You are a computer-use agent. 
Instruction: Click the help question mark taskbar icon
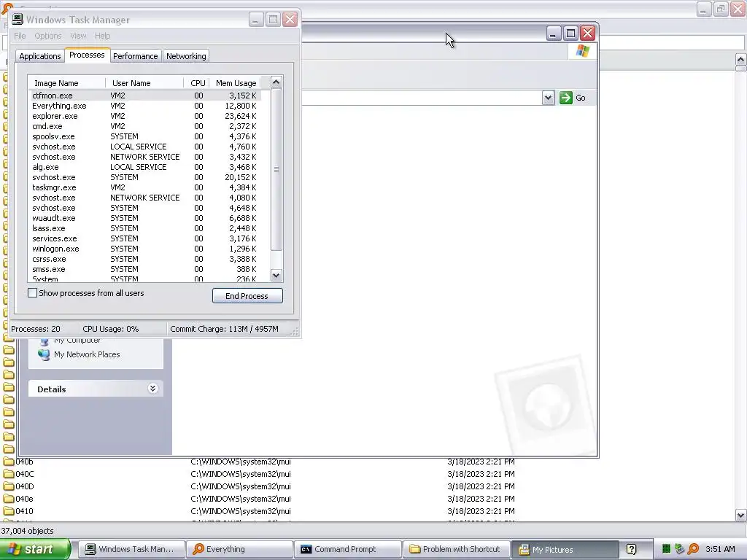631,550
